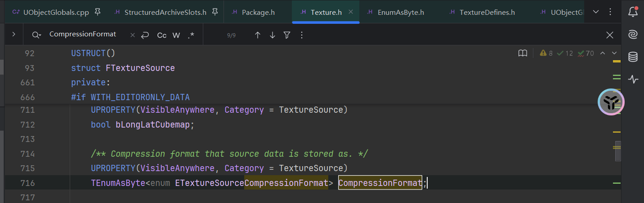Jump to previous search occurrence arrow

[258, 35]
